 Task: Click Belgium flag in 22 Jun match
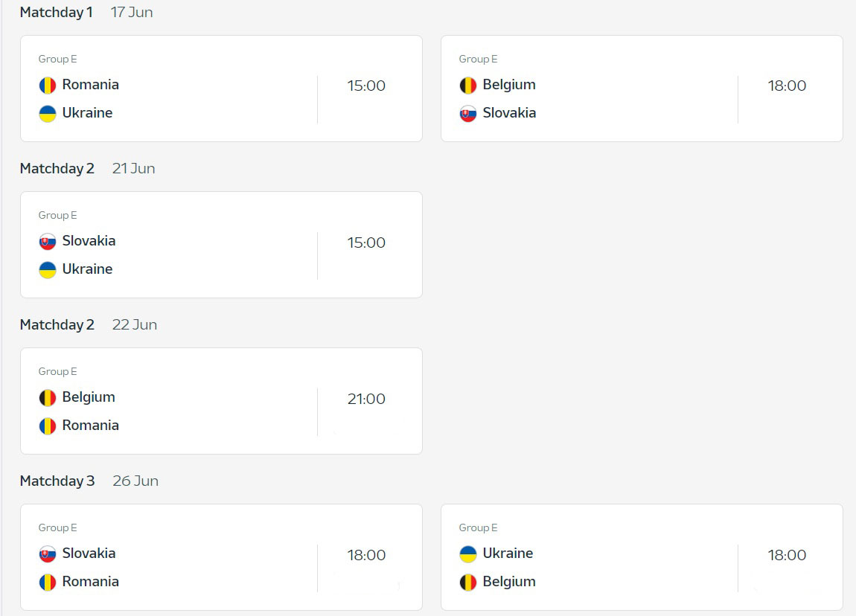[48, 398]
